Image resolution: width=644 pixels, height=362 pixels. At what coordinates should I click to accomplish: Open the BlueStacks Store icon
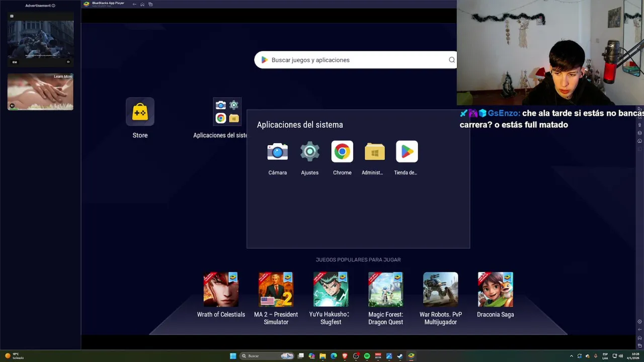tap(140, 112)
